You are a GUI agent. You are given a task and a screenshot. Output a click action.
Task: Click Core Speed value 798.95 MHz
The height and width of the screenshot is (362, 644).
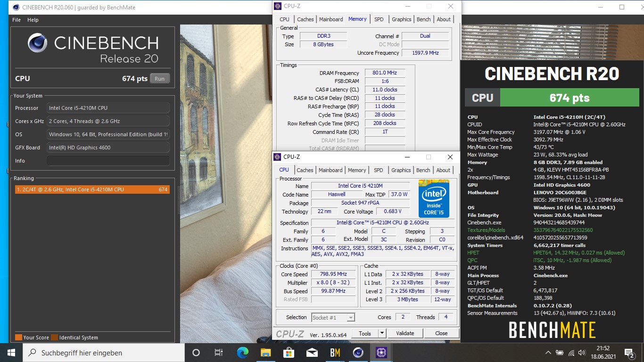333,274
